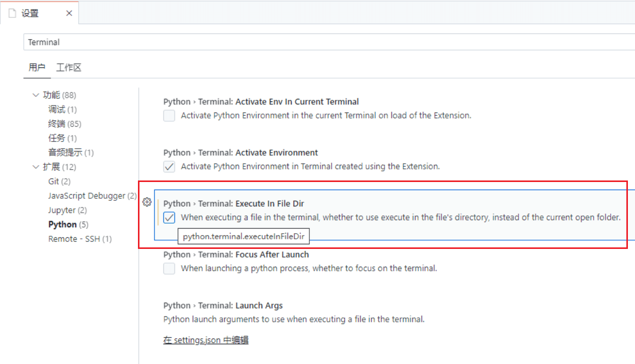Open 在 settings.json 中编辑 link
Viewport: 635px width, 364px height.
tap(206, 340)
